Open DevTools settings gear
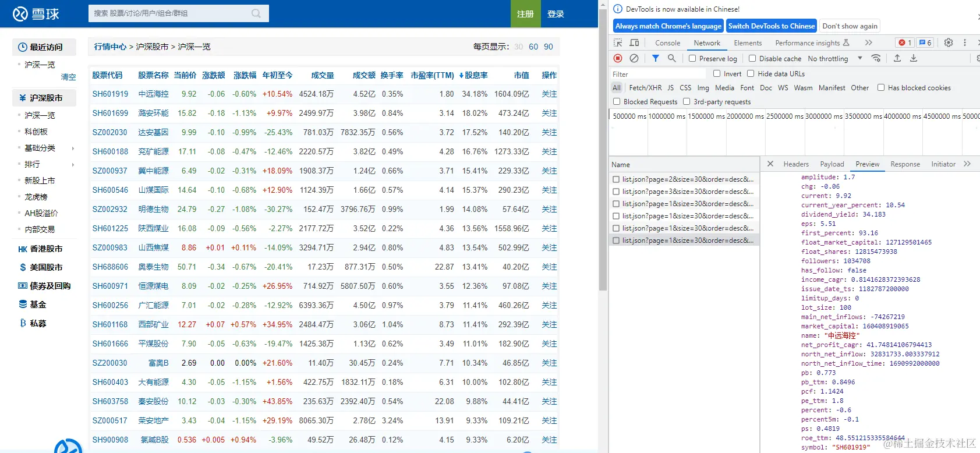 (x=949, y=43)
